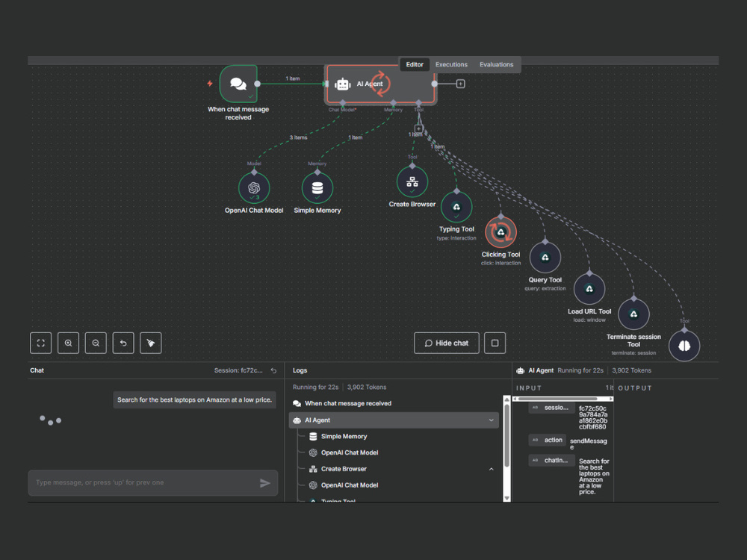Click the 'action' input field label
Image resolution: width=747 pixels, height=560 pixels.
[548, 441]
